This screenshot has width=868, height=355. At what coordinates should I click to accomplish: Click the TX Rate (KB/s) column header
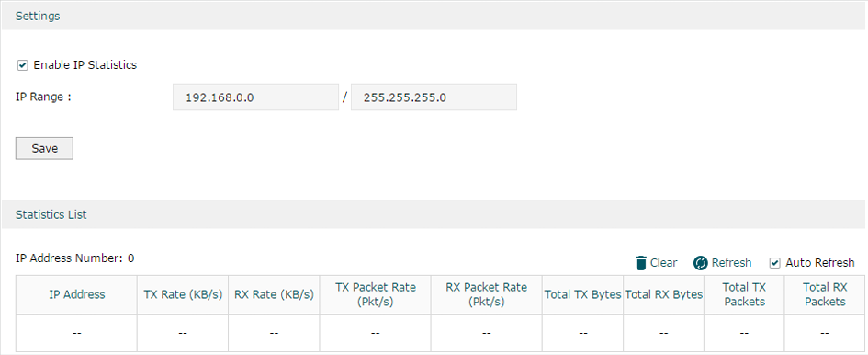pos(183,294)
